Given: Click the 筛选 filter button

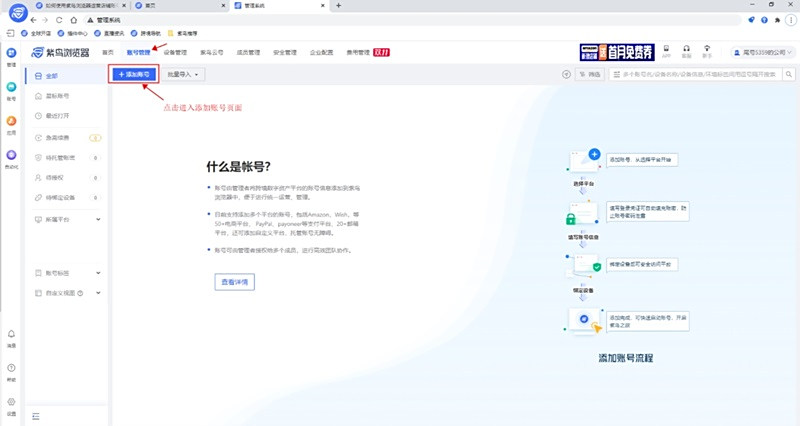Looking at the screenshot, I should point(590,74).
